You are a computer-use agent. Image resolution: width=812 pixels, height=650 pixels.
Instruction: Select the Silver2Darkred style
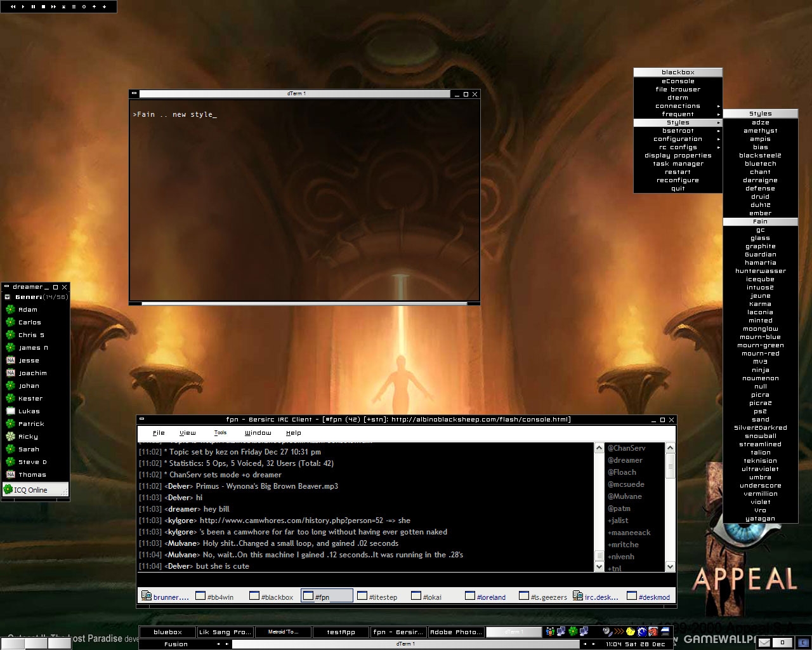760,428
